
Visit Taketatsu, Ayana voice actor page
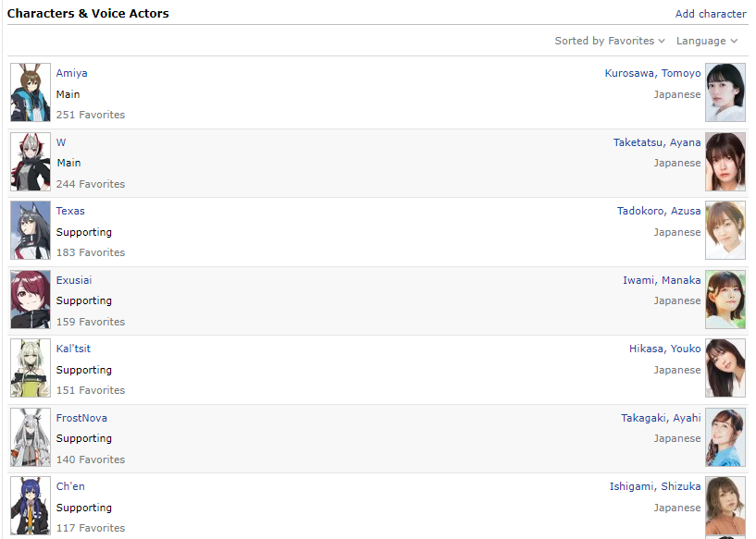[657, 142]
